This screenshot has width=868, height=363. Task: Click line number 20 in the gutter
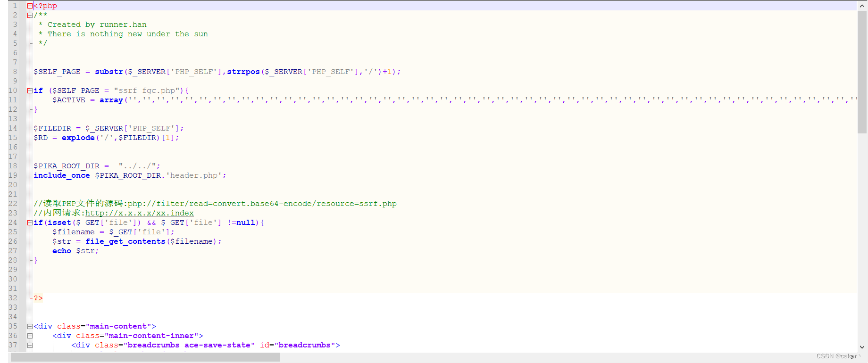(x=13, y=185)
